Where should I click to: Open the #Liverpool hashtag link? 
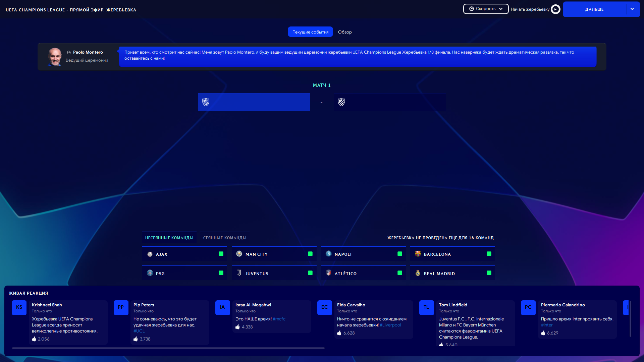point(390,325)
